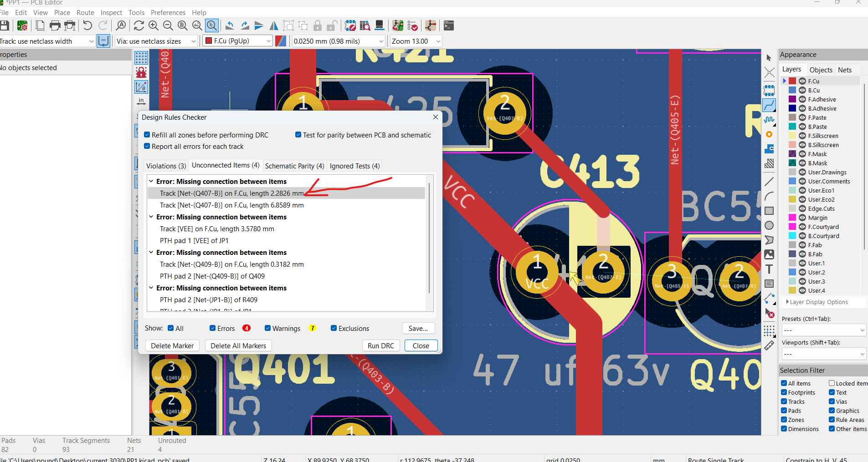The width and height of the screenshot is (868, 462).
Task: Zoom to fit the whole board
Action: (x=183, y=25)
